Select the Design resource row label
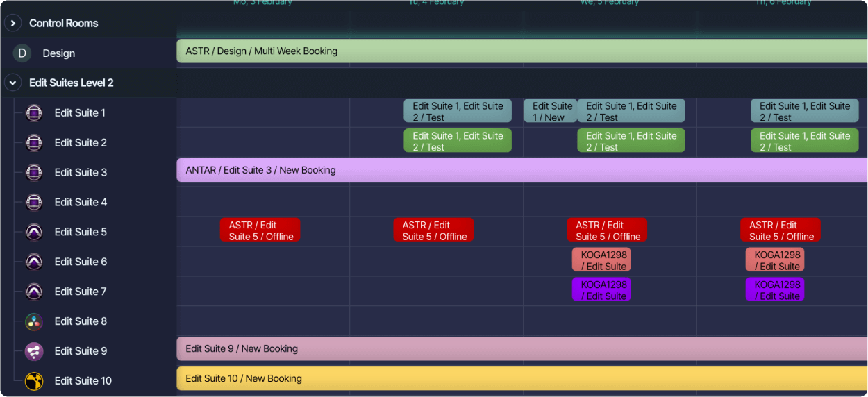This screenshot has width=868, height=397. point(59,53)
